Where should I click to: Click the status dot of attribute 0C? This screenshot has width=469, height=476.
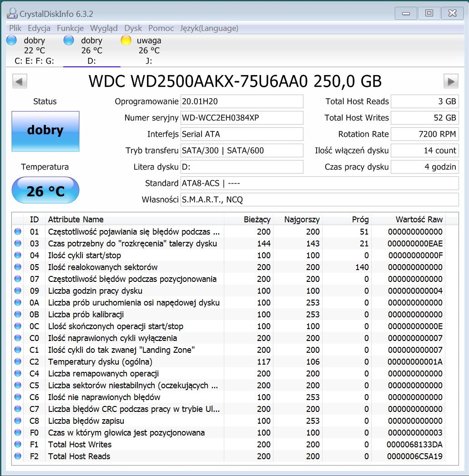point(18,326)
